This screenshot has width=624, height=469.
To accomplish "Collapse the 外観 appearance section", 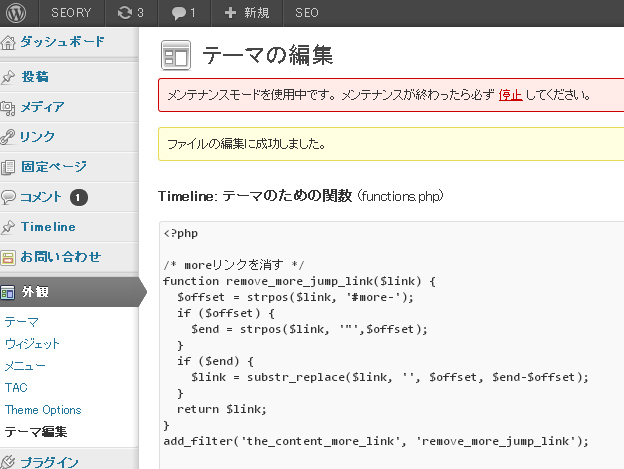I will [35, 293].
